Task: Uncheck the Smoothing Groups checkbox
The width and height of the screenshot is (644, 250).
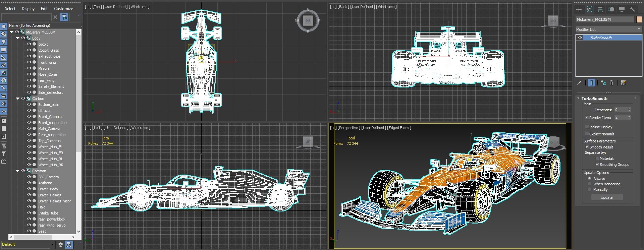Action: [x=597, y=164]
